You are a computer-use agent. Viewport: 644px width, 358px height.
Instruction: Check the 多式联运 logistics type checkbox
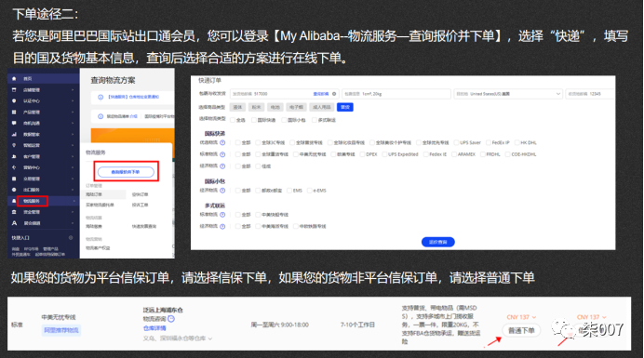[315, 120]
